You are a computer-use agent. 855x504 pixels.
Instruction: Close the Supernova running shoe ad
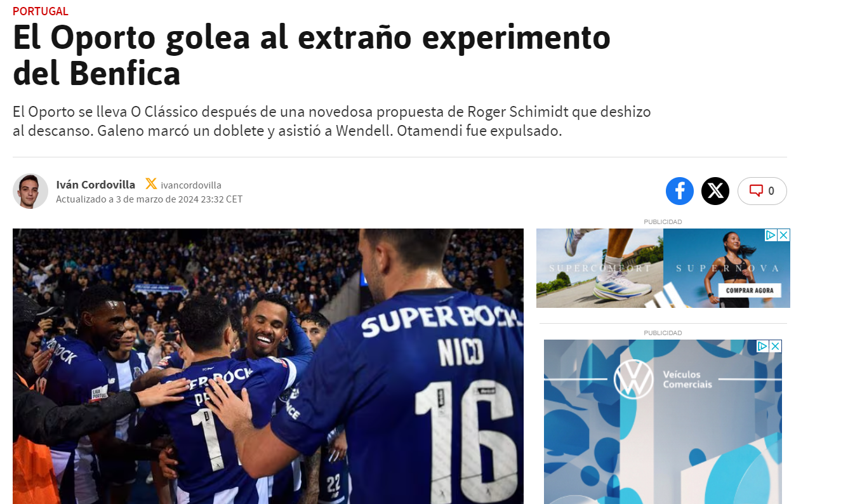pos(784,235)
